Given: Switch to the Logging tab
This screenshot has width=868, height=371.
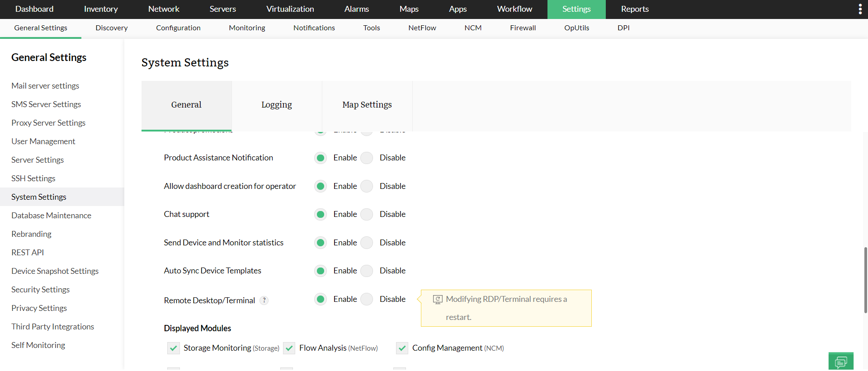Looking at the screenshot, I should point(277,105).
